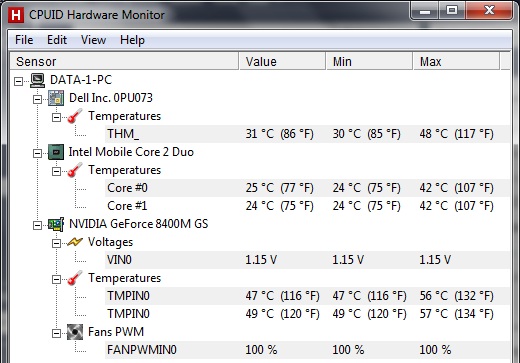Viewport: 520px width, 363px height.
Task: Click Core #1 max 42 °C (107 °F)
Action: [457, 206]
